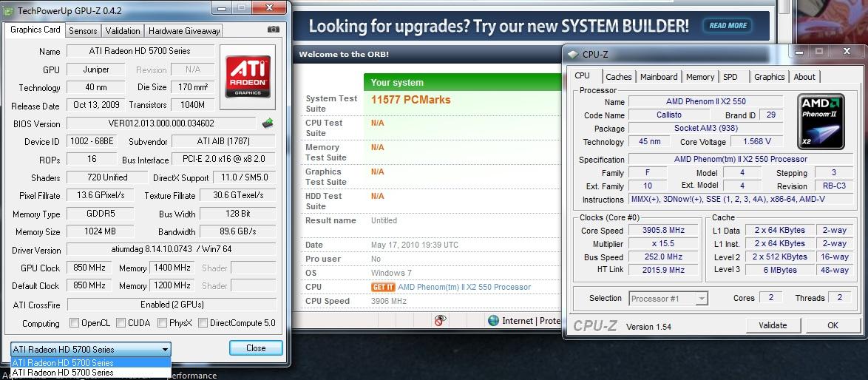Enable the CUDA checkbox
This screenshot has height=380, width=868.
[121, 322]
